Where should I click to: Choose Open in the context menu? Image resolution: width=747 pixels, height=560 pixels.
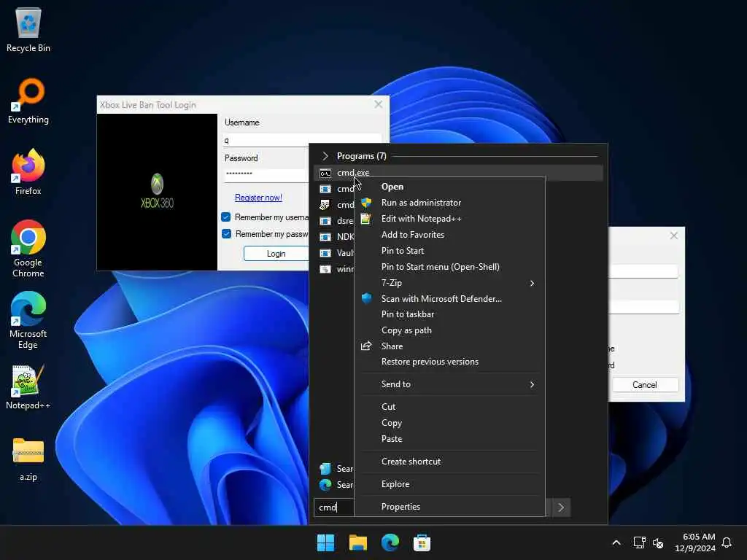click(449, 187)
